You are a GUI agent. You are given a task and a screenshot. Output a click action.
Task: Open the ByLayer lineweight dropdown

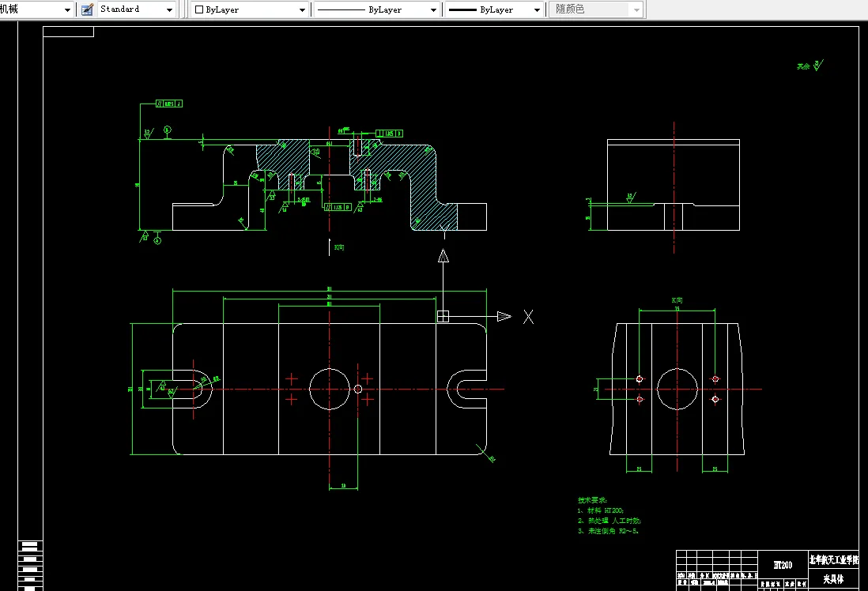[494, 9]
